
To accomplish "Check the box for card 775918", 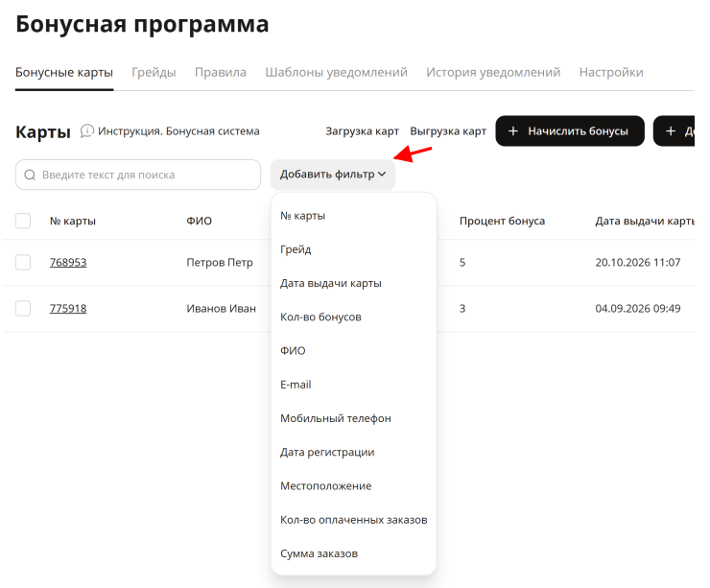I will tap(23, 309).
